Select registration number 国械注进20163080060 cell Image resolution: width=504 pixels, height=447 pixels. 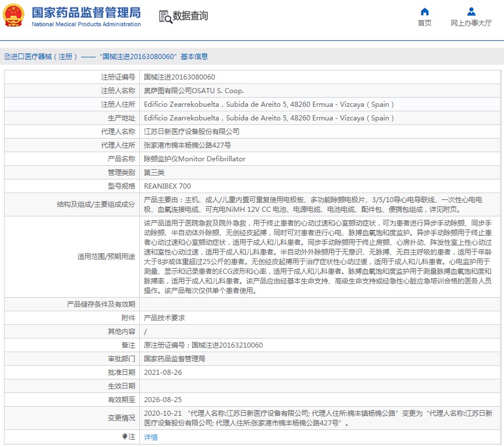[180, 77]
